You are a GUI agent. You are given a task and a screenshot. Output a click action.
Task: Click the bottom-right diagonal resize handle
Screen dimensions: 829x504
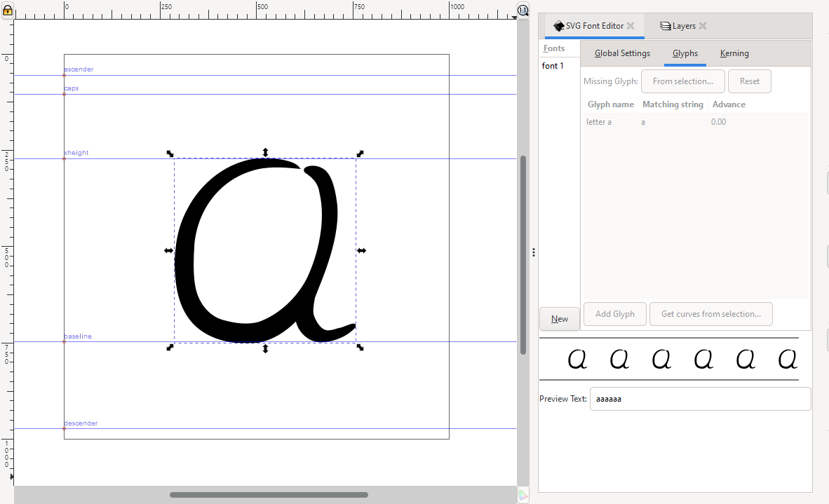pos(360,347)
